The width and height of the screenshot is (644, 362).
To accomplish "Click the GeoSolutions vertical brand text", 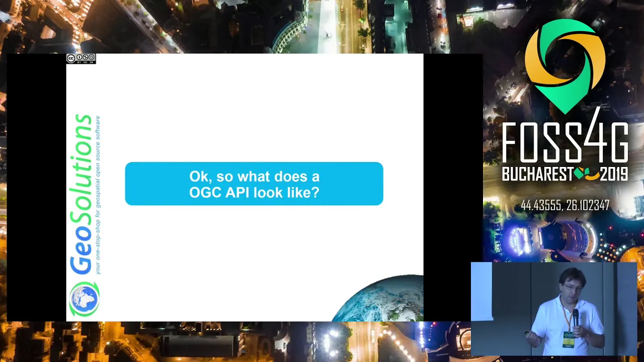I will point(82,195).
